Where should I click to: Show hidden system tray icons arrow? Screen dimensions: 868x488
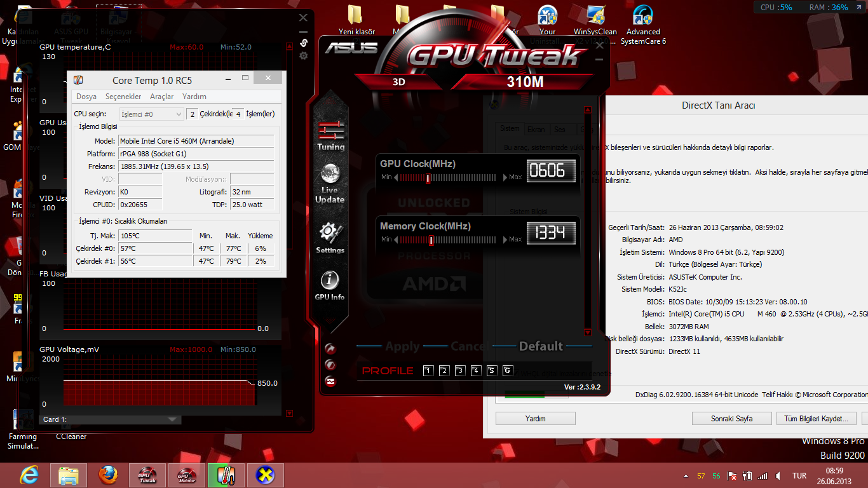(685, 475)
